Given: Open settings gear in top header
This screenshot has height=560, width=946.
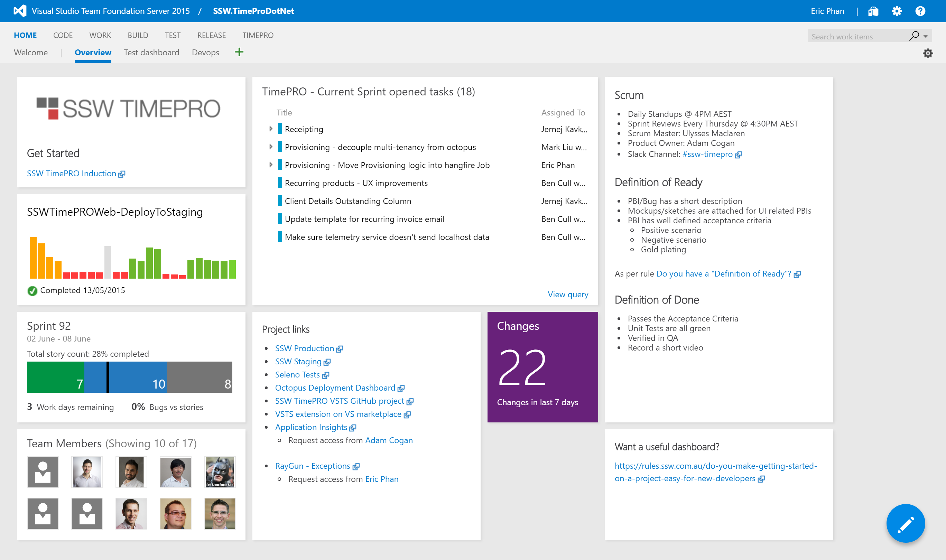Looking at the screenshot, I should (897, 11).
